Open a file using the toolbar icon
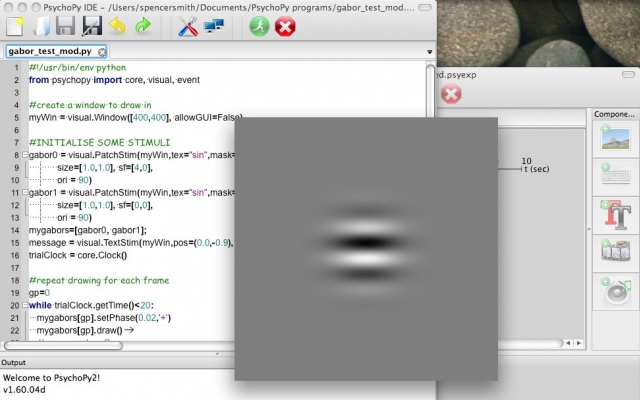This screenshot has height=400, width=640. tap(40, 27)
